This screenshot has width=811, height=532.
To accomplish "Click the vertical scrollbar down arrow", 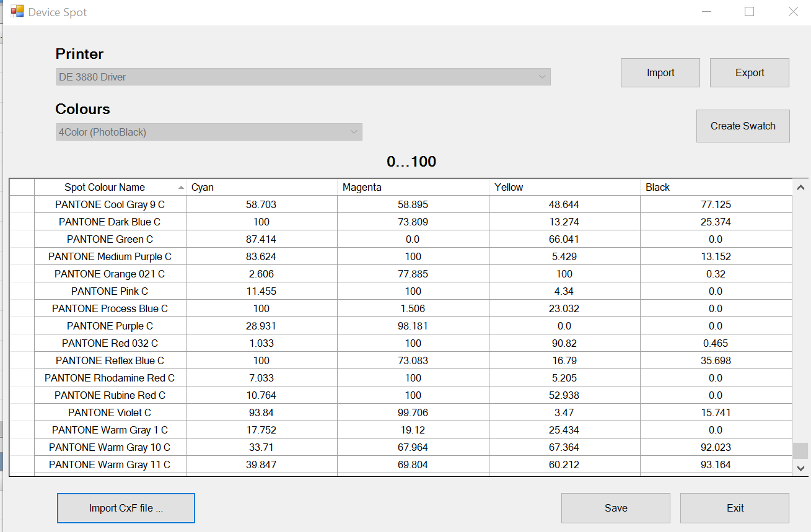I will [x=800, y=469].
